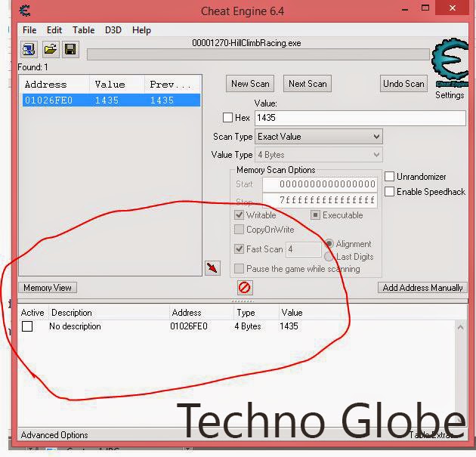Click the Active column header
The width and height of the screenshot is (476, 457).
pyautogui.click(x=32, y=313)
